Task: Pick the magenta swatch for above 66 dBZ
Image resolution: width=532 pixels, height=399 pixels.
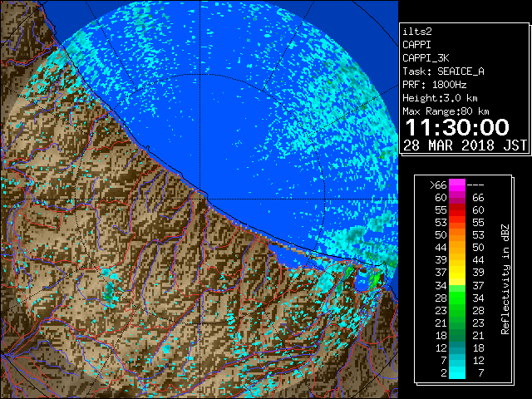Action: tap(457, 185)
